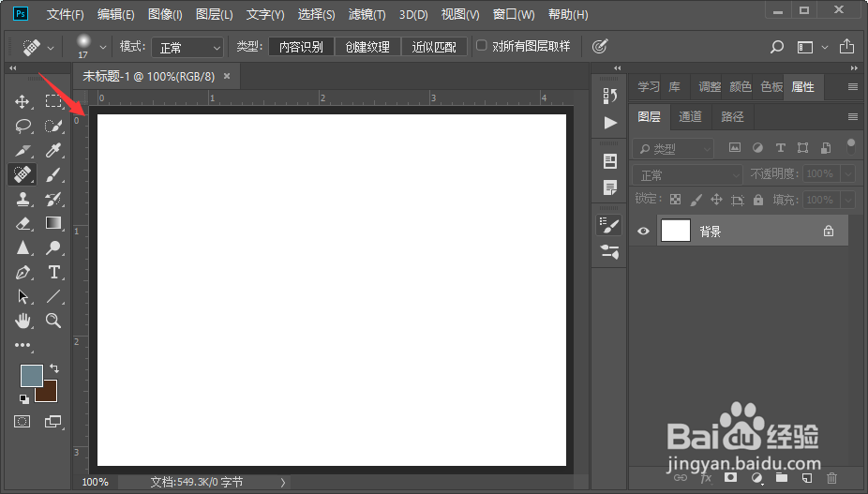Viewport: 868px width, 494px height.
Task: Choose the Create Texture type button
Action: point(367,47)
